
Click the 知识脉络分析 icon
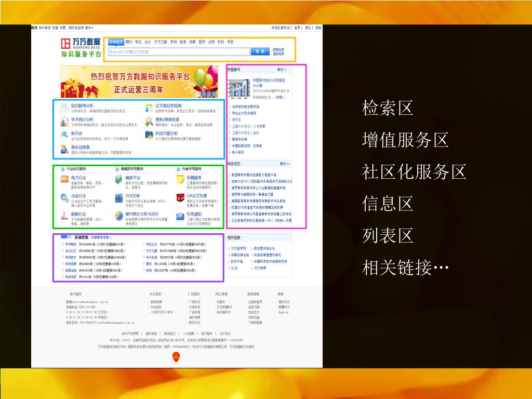coord(64,108)
